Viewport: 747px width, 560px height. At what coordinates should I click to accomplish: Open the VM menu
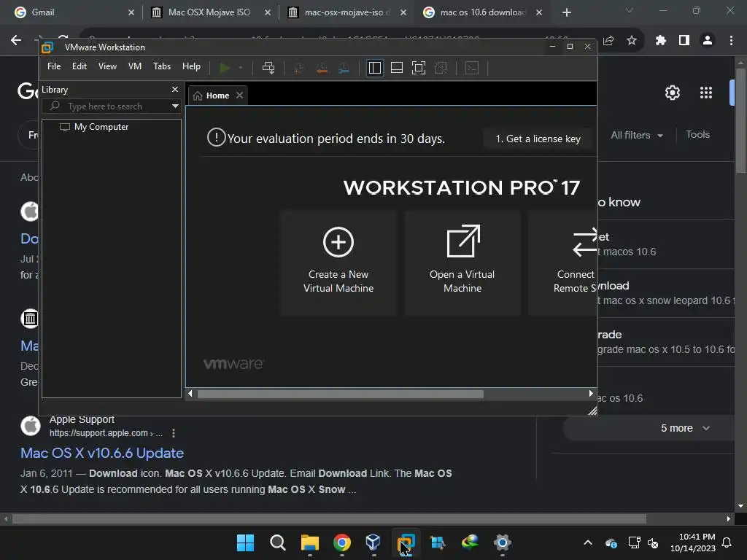tap(135, 66)
